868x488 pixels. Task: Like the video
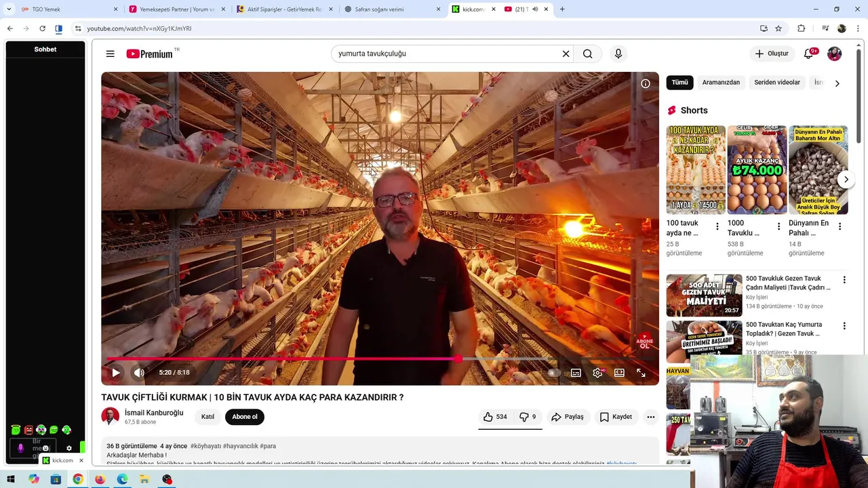point(494,417)
